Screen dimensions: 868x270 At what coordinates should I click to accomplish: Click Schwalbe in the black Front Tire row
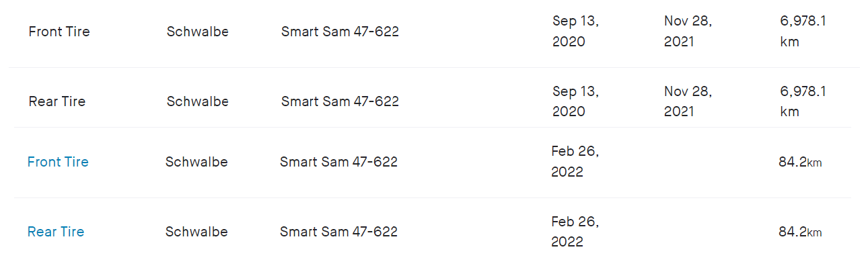point(198,32)
